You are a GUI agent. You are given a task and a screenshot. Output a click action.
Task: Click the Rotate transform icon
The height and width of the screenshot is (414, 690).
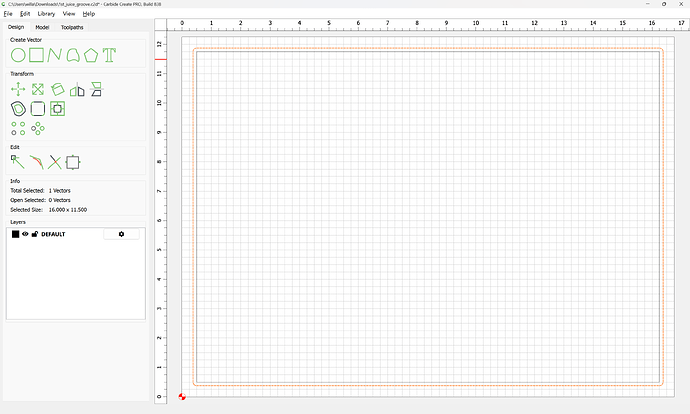(57, 89)
